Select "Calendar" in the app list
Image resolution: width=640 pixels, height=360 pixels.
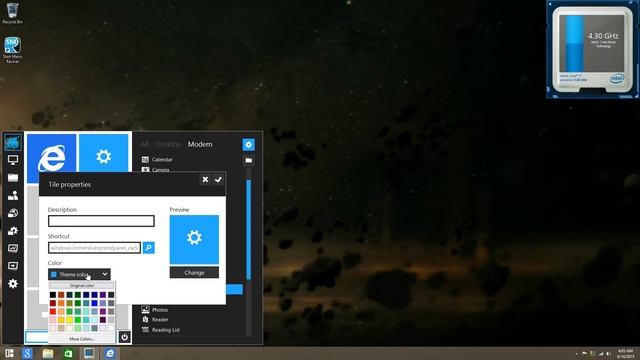tap(162, 160)
